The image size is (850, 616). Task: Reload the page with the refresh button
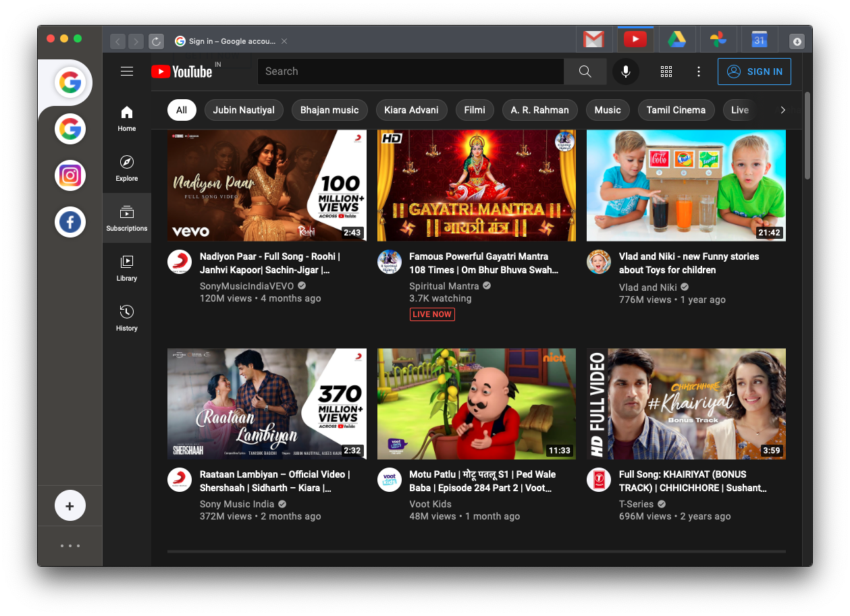(x=156, y=42)
